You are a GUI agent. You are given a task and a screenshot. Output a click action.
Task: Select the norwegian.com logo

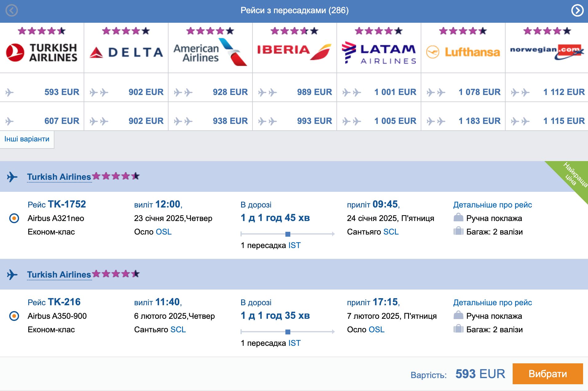coord(547,52)
